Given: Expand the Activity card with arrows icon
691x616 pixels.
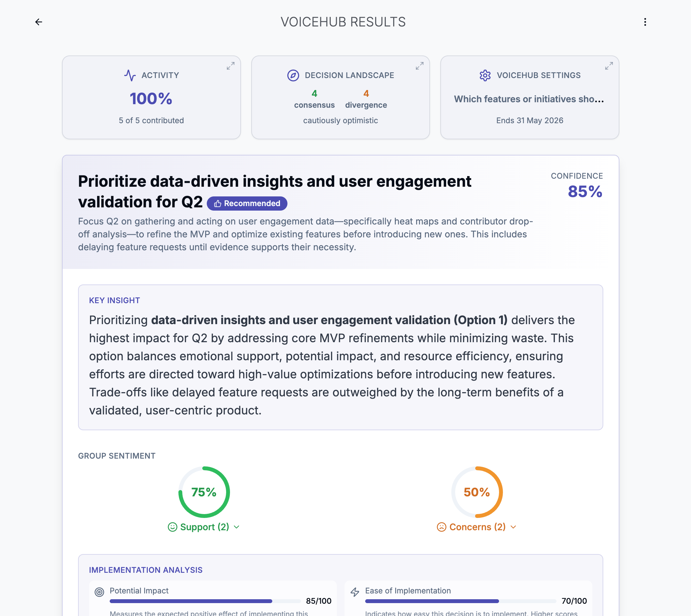Looking at the screenshot, I should pos(230,66).
